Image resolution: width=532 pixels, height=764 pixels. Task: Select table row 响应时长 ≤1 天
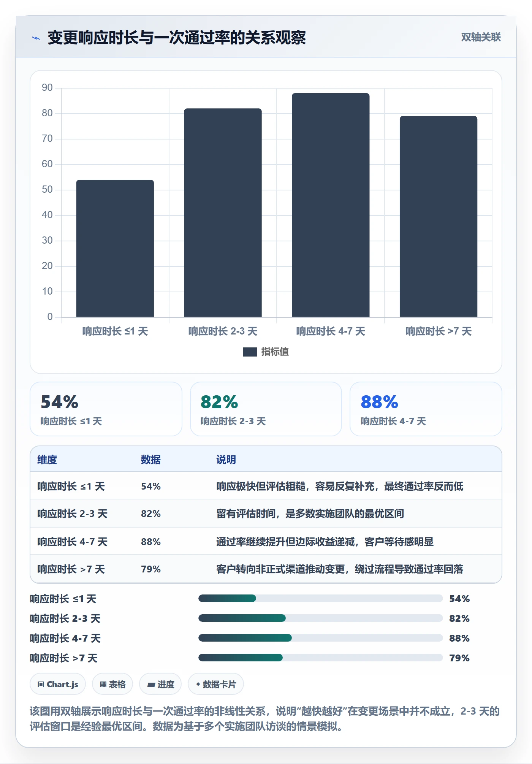pyautogui.click(x=266, y=486)
